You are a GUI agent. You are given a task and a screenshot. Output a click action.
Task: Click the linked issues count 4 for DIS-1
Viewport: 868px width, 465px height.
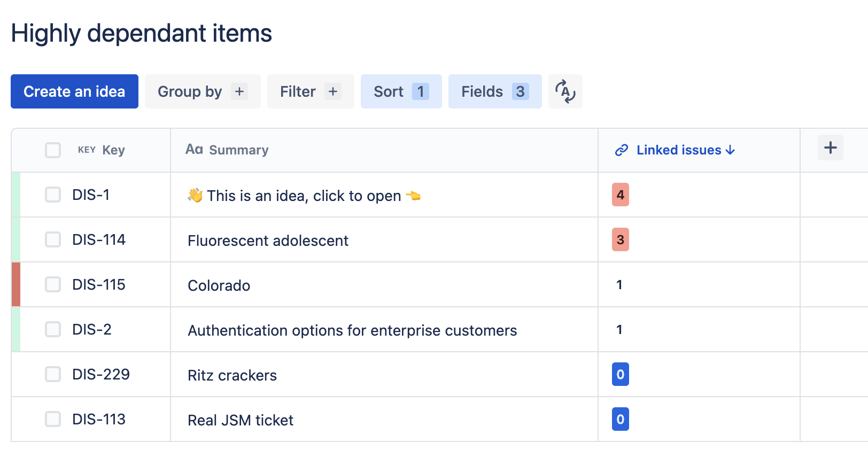[x=620, y=195]
